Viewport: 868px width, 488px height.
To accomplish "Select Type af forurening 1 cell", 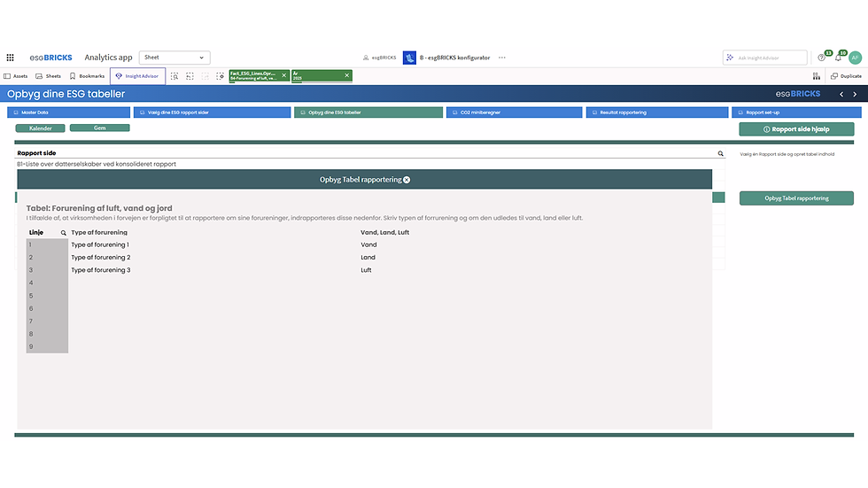I will click(x=100, y=244).
